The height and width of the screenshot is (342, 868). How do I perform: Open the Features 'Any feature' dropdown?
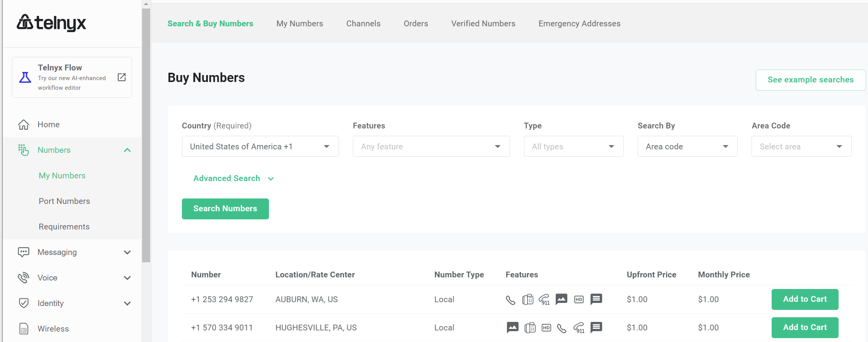click(431, 146)
